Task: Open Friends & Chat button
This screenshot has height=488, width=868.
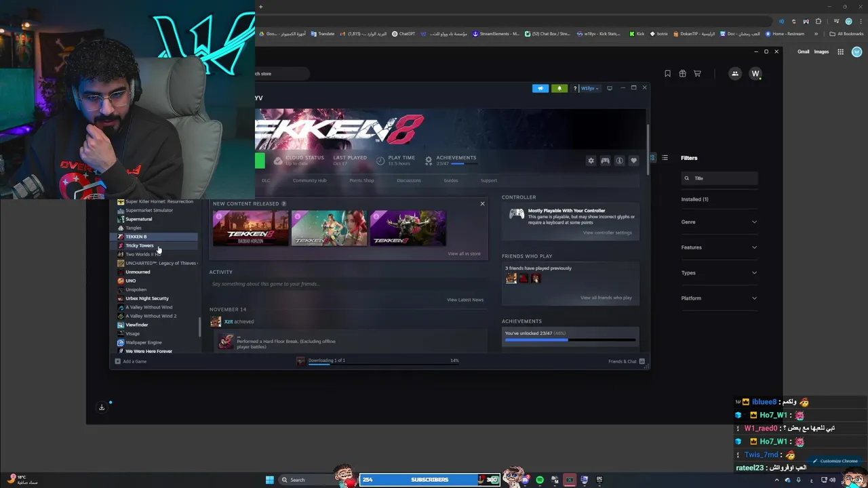Action: [x=626, y=361]
